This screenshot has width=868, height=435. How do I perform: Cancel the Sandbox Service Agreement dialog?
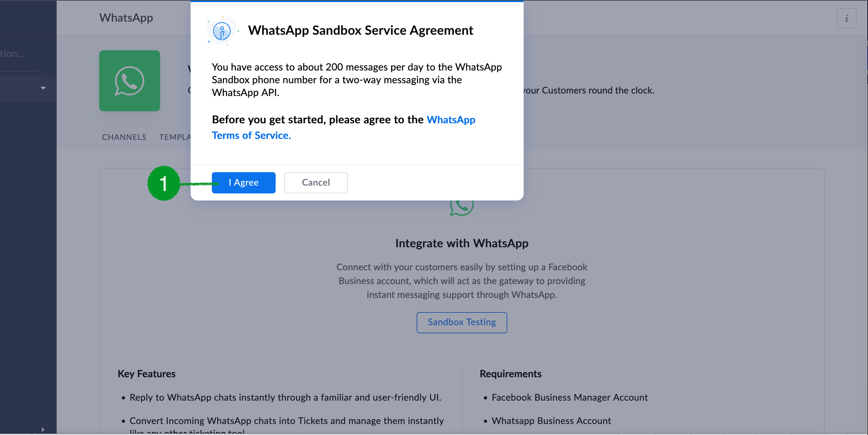click(316, 183)
